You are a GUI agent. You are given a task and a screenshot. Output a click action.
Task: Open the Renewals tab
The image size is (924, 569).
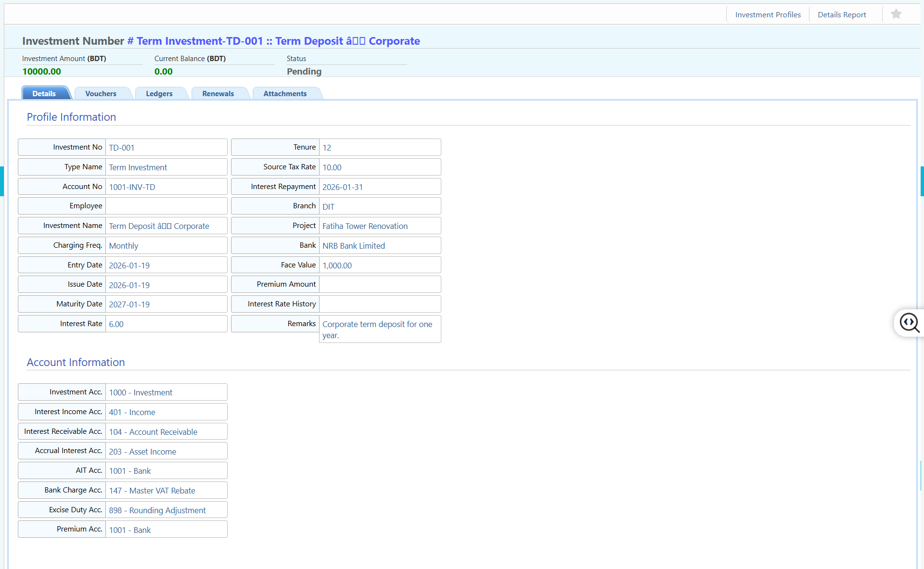coord(218,94)
